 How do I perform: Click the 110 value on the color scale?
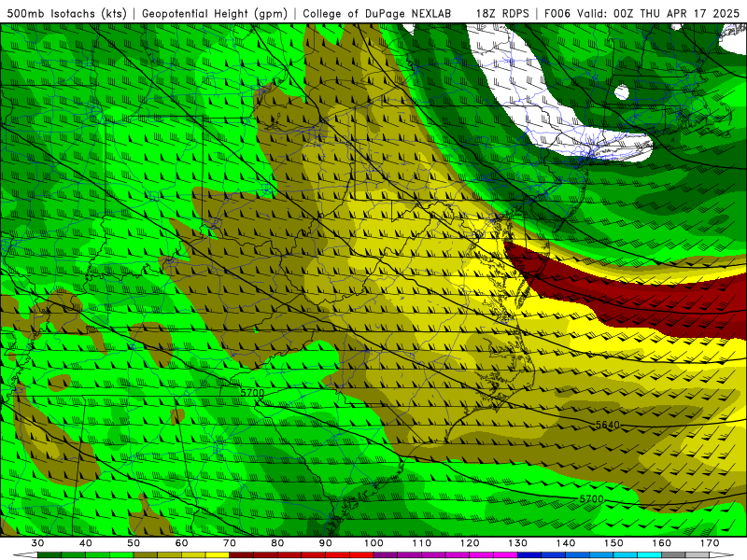click(x=422, y=543)
